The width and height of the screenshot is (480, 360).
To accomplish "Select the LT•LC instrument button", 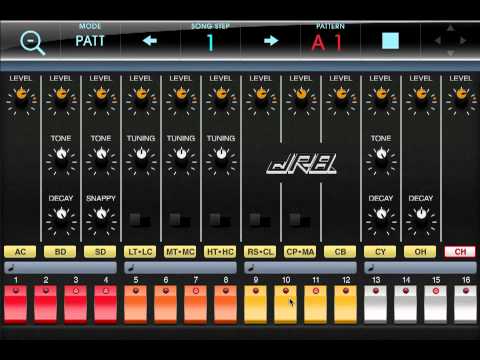I will tap(140, 252).
